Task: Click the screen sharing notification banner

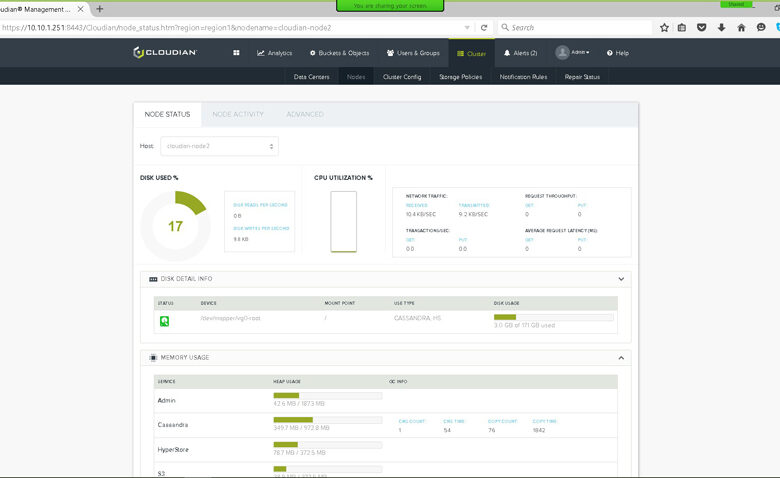Action: click(x=390, y=6)
